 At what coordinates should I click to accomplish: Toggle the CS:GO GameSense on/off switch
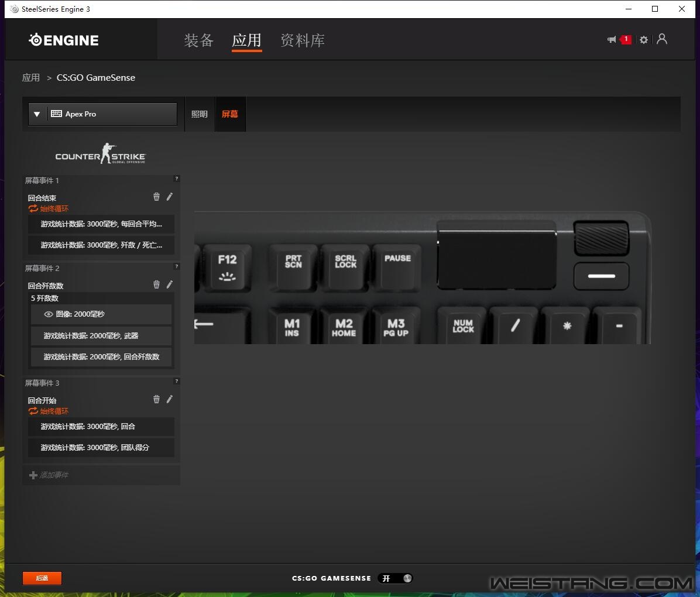pyautogui.click(x=396, y=578)
